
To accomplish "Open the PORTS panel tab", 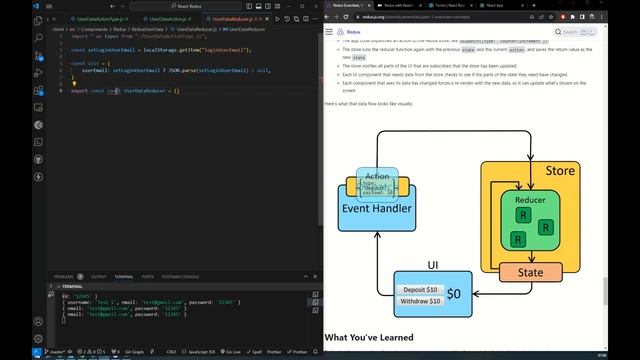I will coord(147,277).
